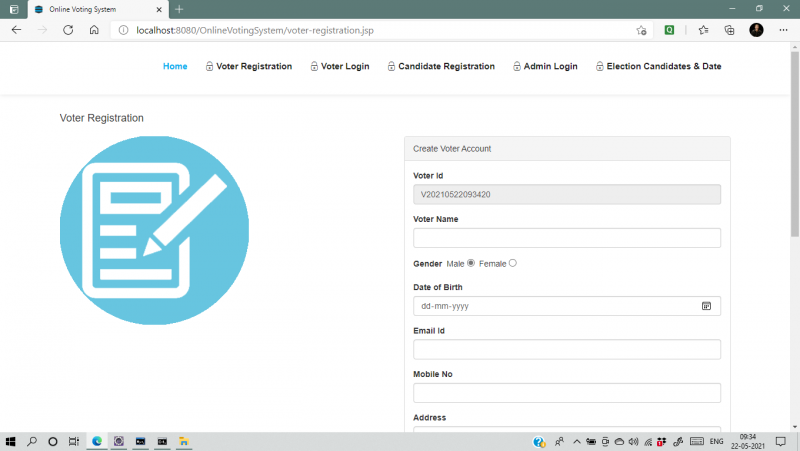Open Voter Registration in the nav menu

[x=249, y=66]
